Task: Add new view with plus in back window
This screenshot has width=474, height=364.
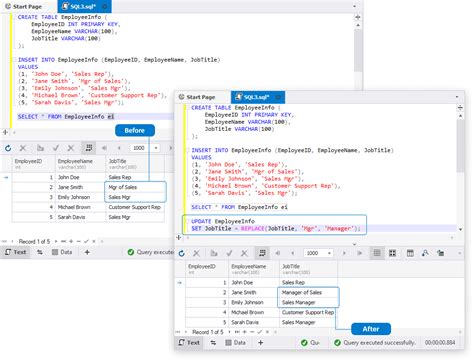Action: (87, 252)
